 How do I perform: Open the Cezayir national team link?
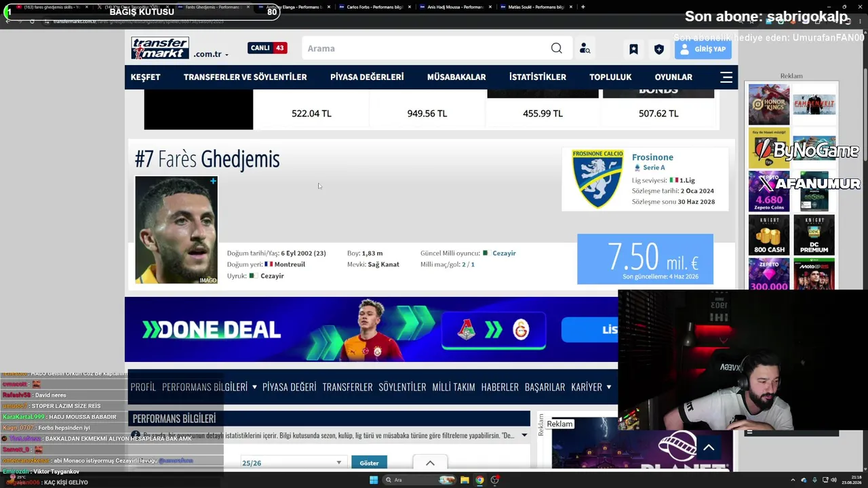pos(504,253)
